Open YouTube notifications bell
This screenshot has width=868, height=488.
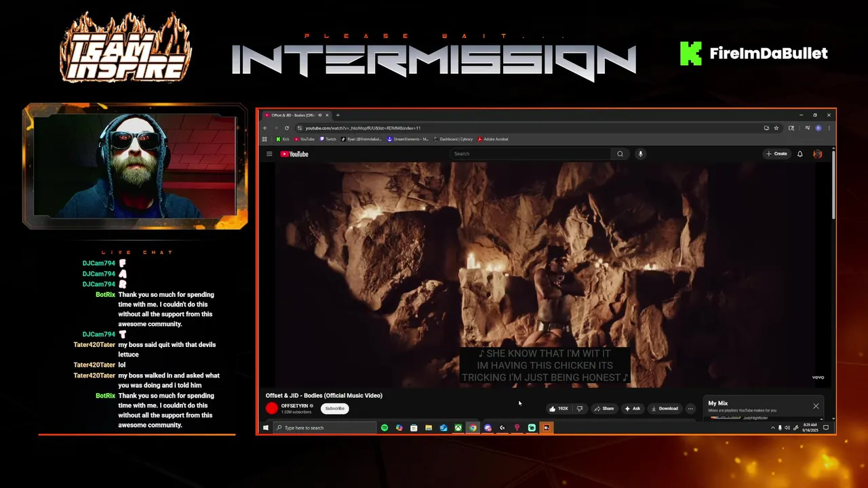[800, 154]
